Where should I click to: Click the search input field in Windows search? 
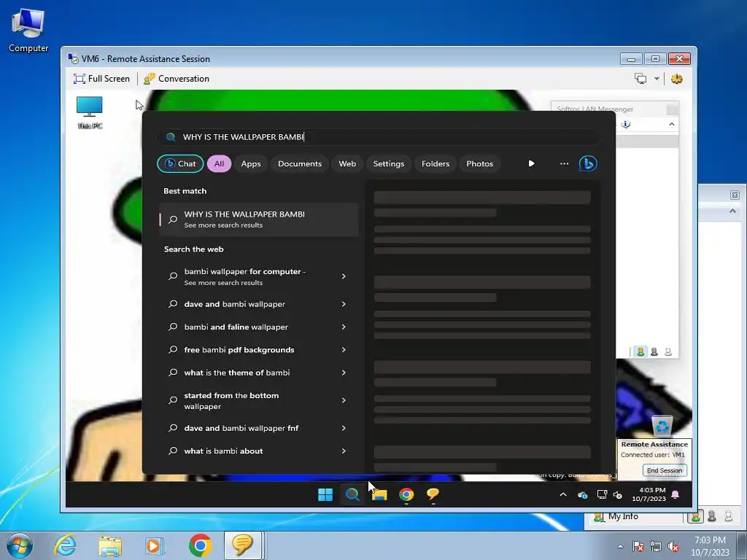pos(379,137)
